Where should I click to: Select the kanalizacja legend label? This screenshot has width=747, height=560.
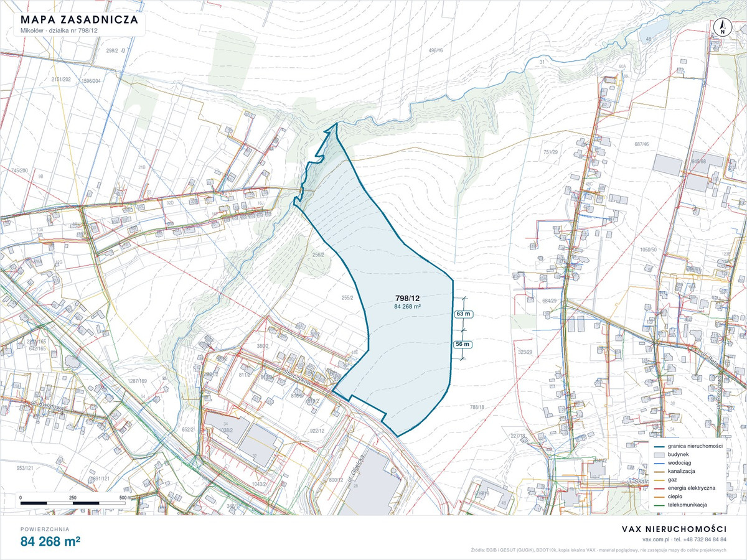[683, 472]
